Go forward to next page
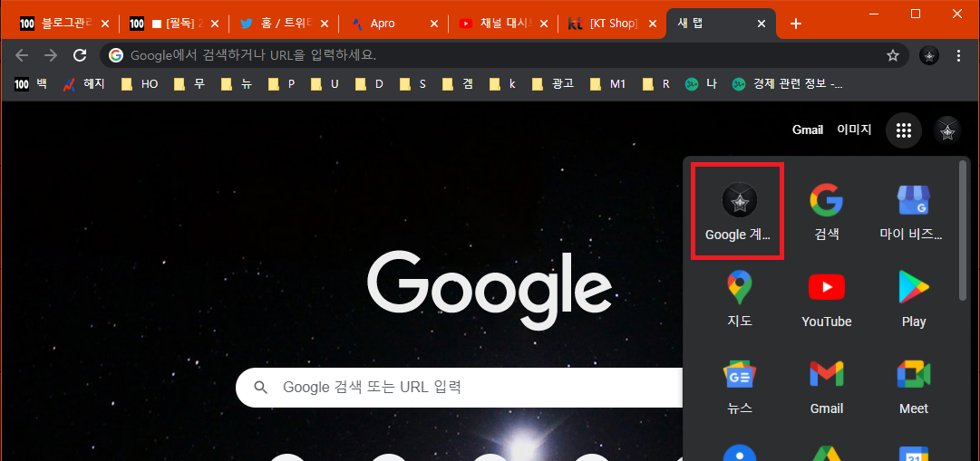Image resolution: width=980 pixels, height=461 pixels. [51, 55]
